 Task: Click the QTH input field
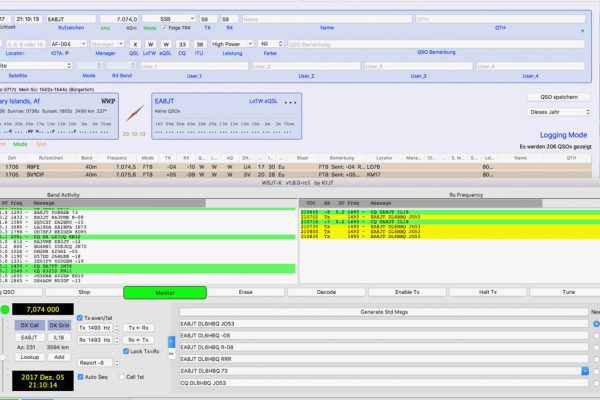[x=501, y=19]
